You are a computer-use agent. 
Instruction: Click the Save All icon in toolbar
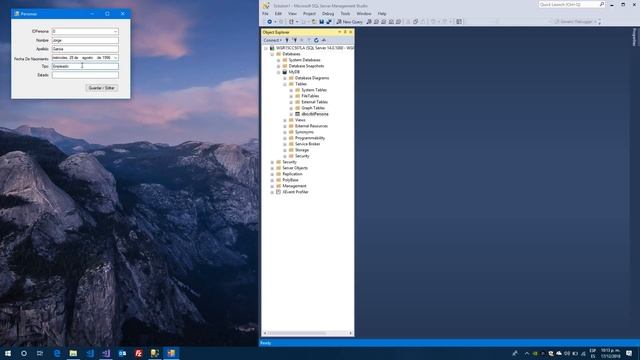click(x=329, y=22)
